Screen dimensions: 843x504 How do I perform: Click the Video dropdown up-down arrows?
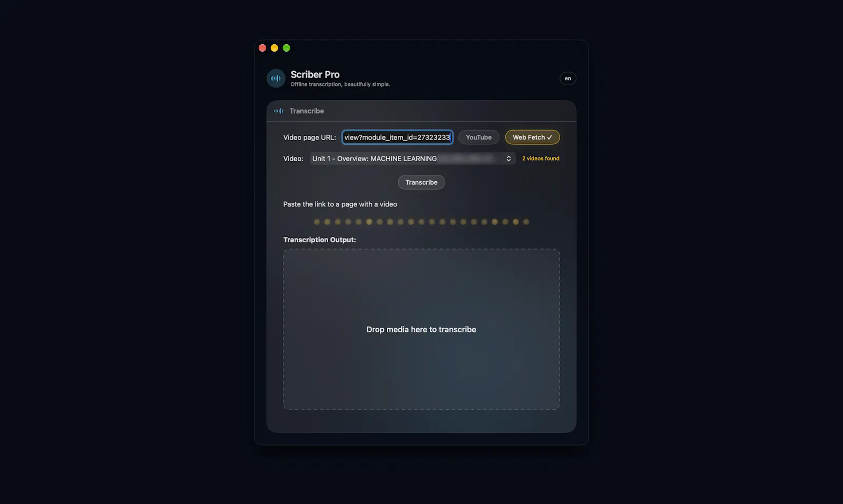508,159
